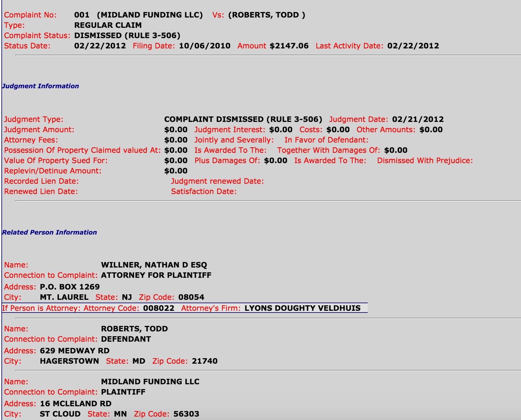This screenshot has height=420, width=521.
Task: Select address P.O. BOX 1269
Action: tap(70, 287)
